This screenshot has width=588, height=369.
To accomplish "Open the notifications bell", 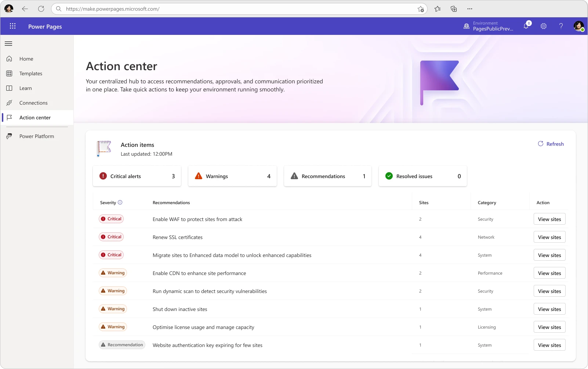I will pos(526,26).
